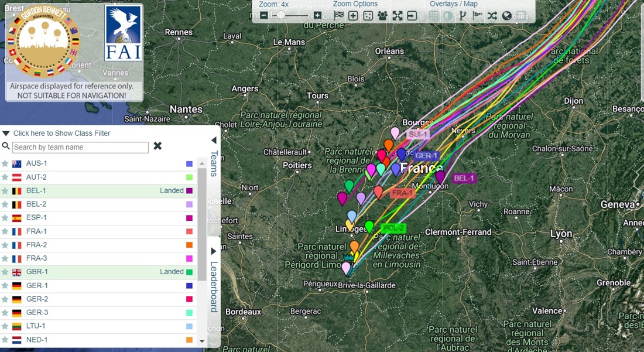Screen dimensions: 644x352
Task: Click the checkered flag zoom option
Action: (x=339, y=16)
